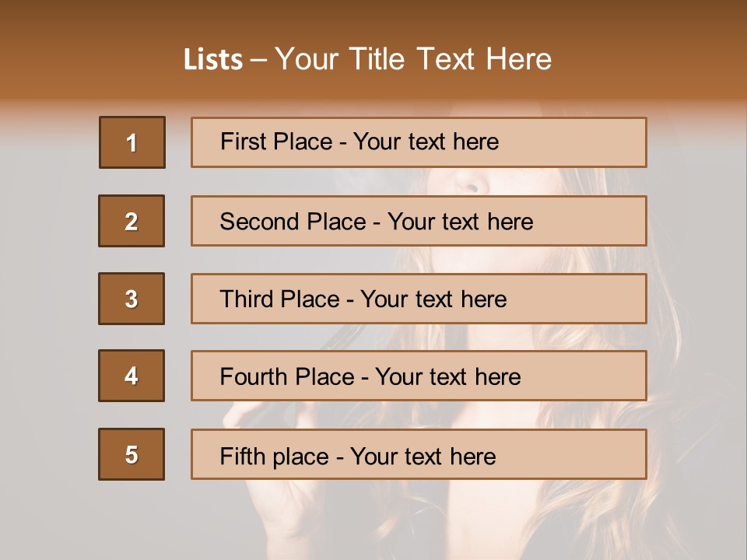
Task: Select 'Your Title Text Here' in the heading
Action: (413, 60)
